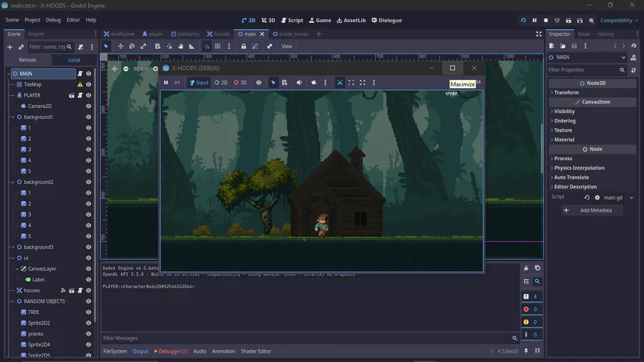The image size is (644, 362).
Task: Select the Pan mode hand tool
Action: (x=180, y=47)
